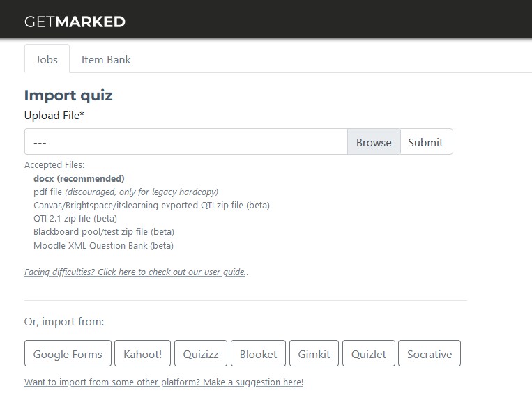
Task: Open the user guide link
Action: (135, 272)
